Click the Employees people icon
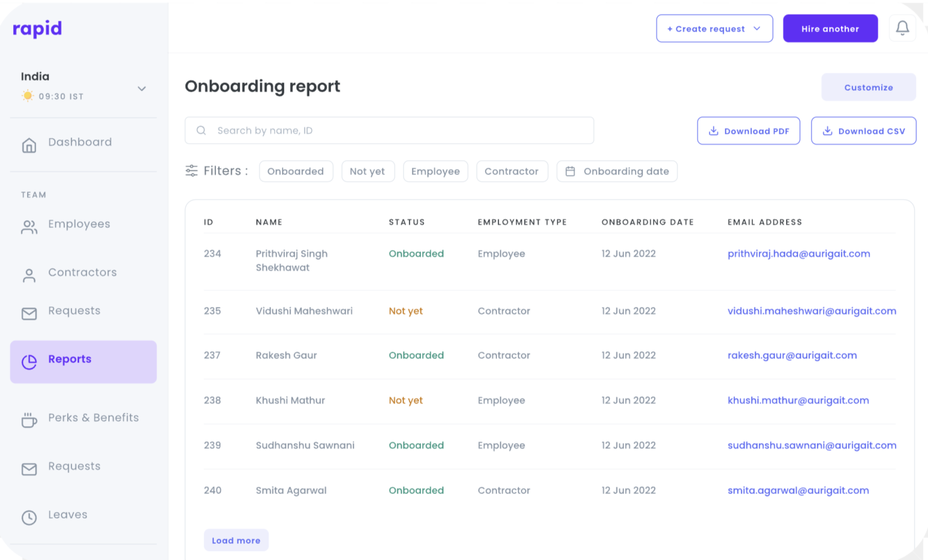The width and height of the screenshot is (928, 560). [29, 227]
